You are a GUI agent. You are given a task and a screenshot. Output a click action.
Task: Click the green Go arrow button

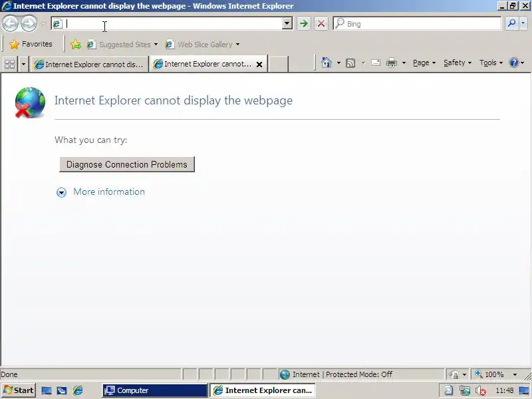(304, 23)
